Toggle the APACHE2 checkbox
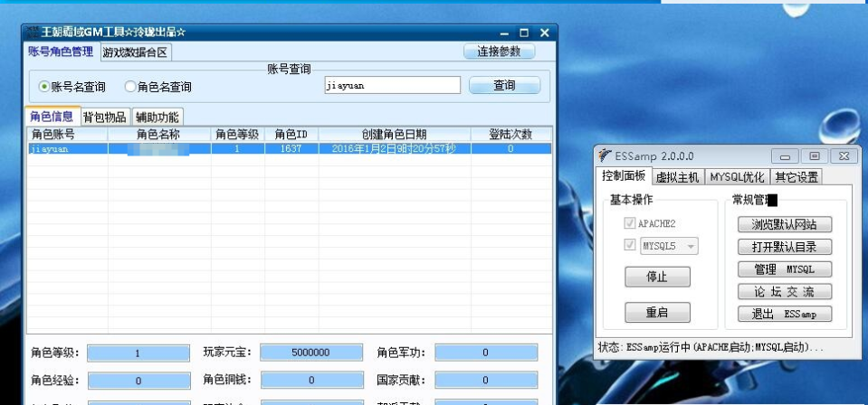This screenshot has width=868, height=405. pyautogui.click(x=630, y=223)
